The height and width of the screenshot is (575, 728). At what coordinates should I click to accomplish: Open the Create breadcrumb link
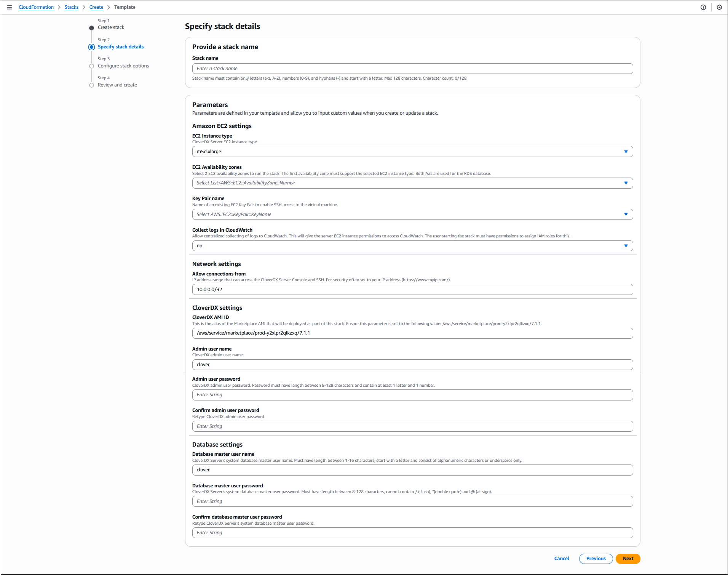point(96,7)
